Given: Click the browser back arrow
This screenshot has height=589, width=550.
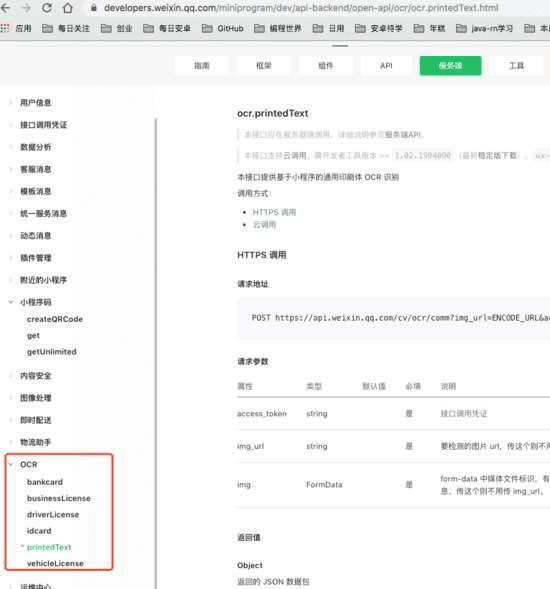Looking at the screenshot, I should (x=5, y=8).
